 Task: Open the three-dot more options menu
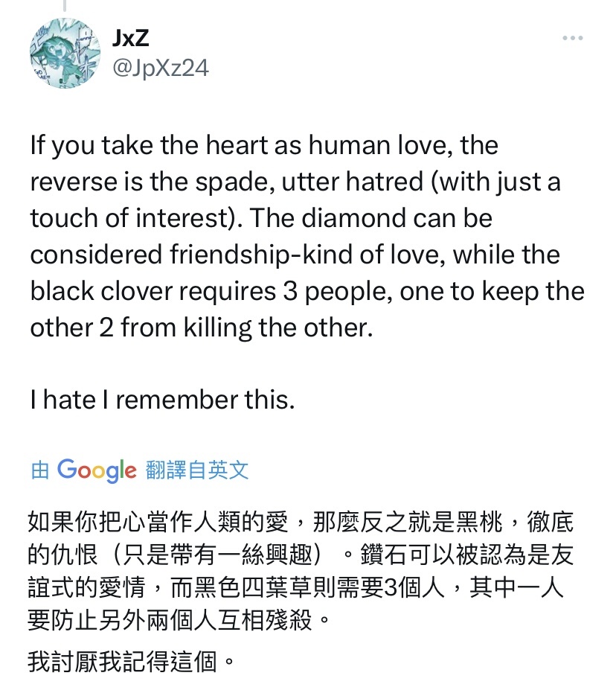573,38
